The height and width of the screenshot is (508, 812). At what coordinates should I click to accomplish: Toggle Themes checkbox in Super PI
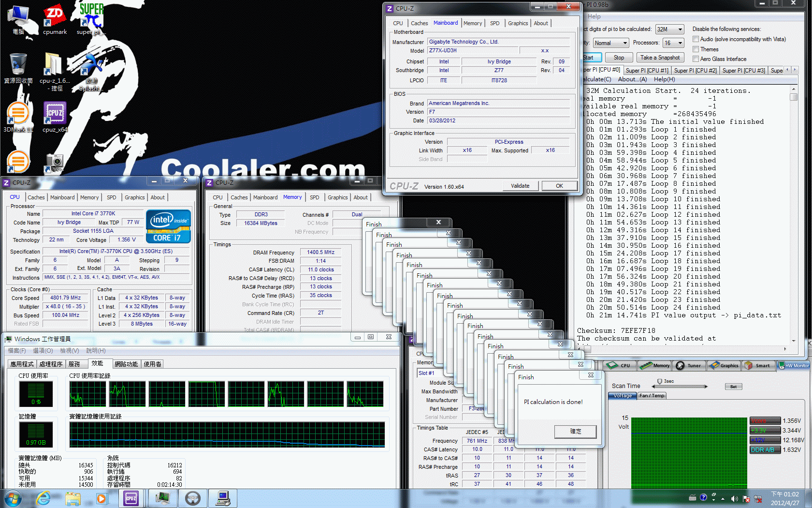click(696, 49)
